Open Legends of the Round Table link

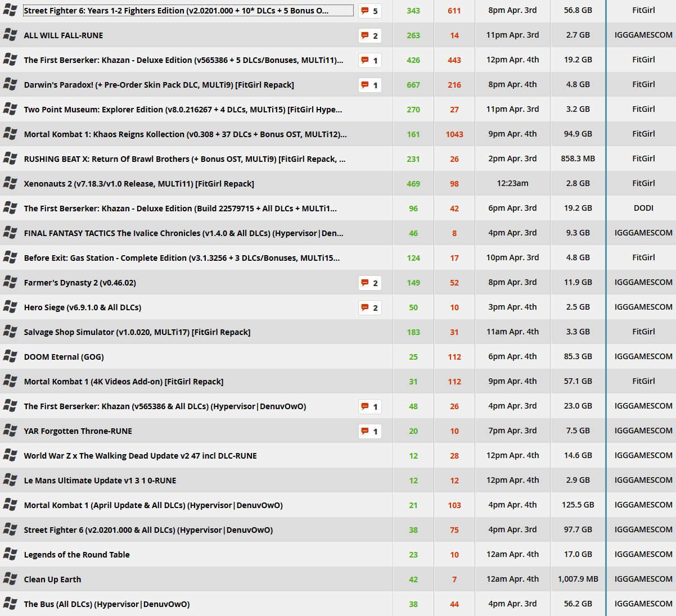click(76, 555)
